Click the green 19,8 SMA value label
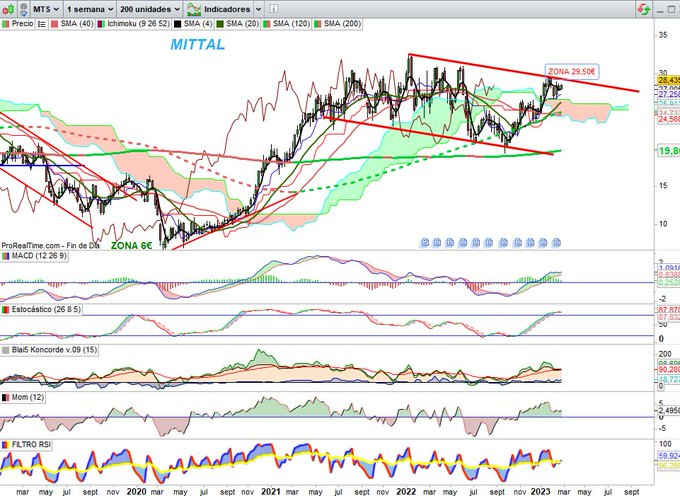Viewport: 680px width, 496px height. coord(669,151)
